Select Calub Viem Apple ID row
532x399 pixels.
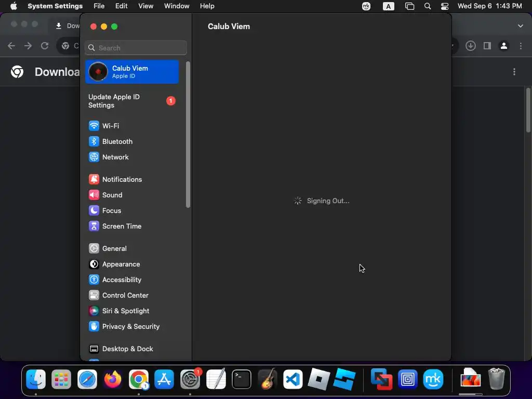click(131, 72)
